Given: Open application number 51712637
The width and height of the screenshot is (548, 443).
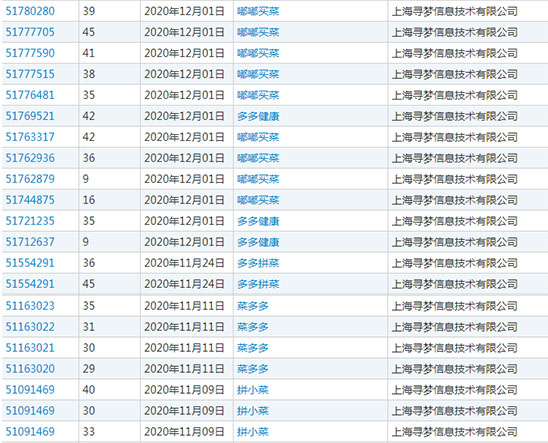Looking at the screenshot, I should [x=30, y=242].
